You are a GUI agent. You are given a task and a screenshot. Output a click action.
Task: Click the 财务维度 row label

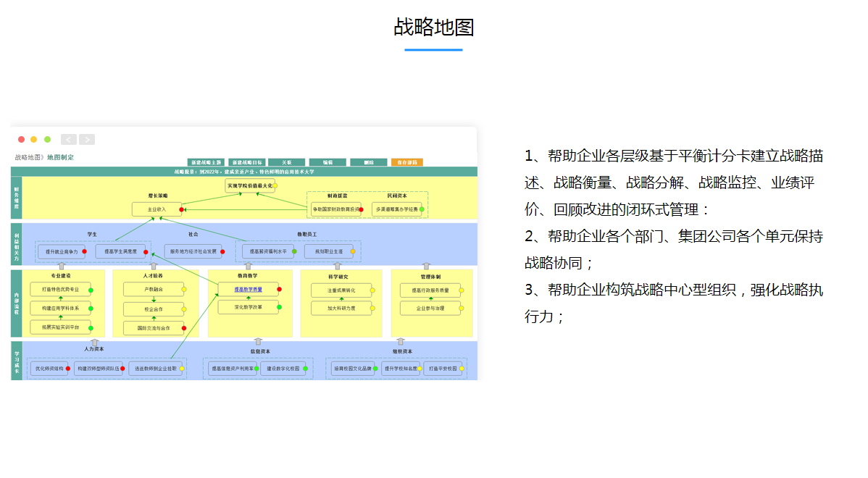coord(16,198)
